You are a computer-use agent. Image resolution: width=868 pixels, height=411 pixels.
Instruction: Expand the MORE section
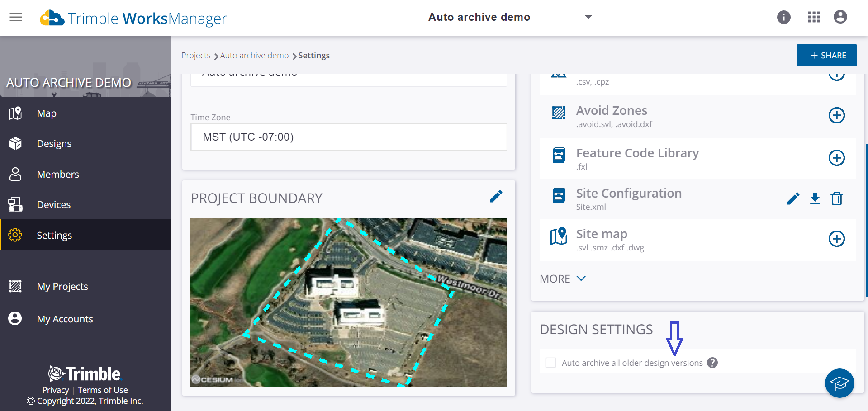pos(562,279)
